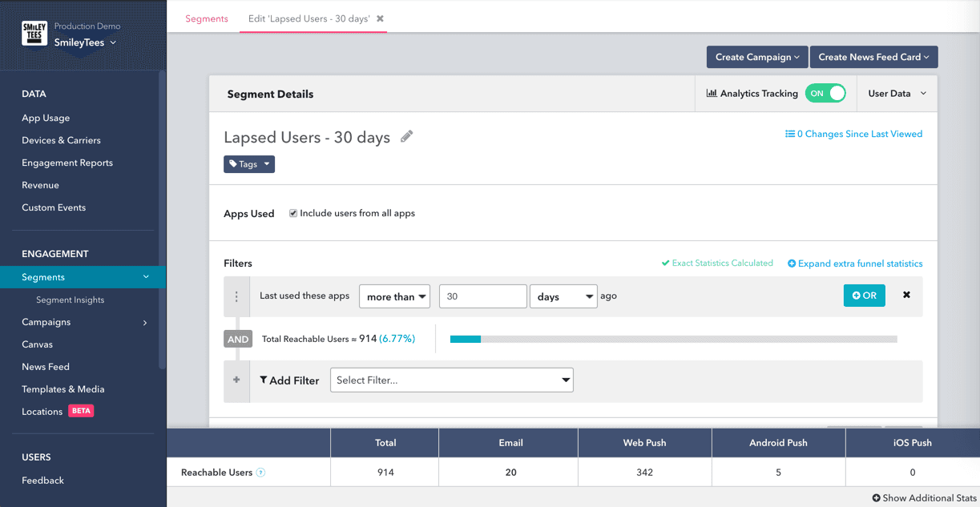Click the drag handle on filter row
Image resolution: width=980 pixels, height=507 pixels.
point(236,296)
